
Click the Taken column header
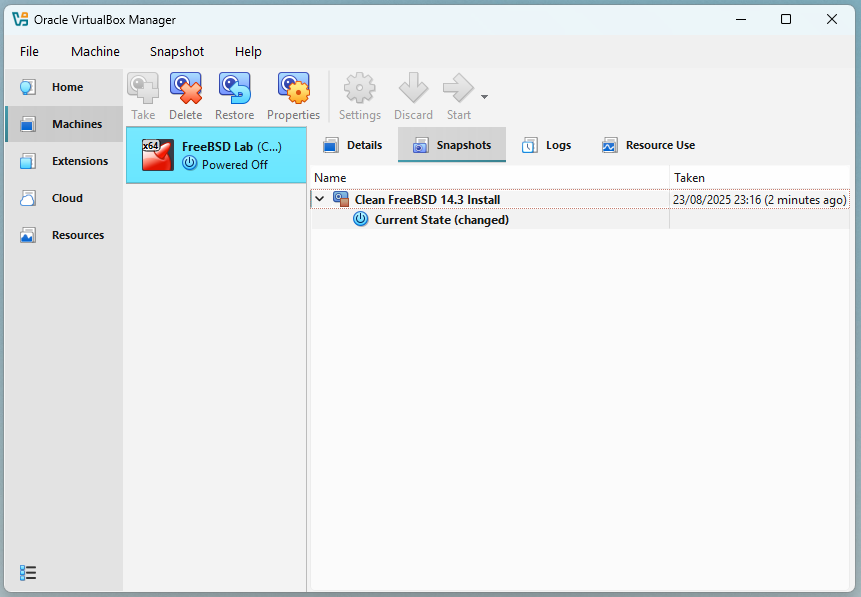(759, 178)
